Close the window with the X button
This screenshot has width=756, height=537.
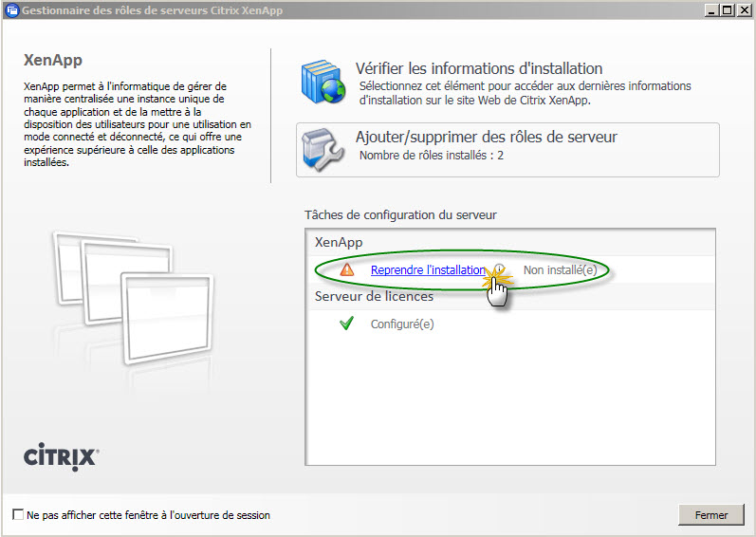click(744, 10)
